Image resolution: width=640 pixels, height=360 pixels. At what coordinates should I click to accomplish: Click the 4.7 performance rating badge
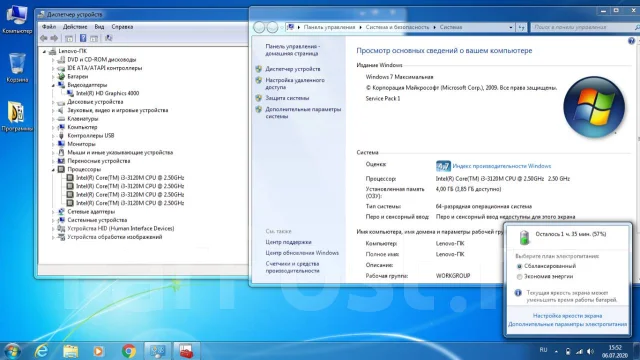point(443,166)
